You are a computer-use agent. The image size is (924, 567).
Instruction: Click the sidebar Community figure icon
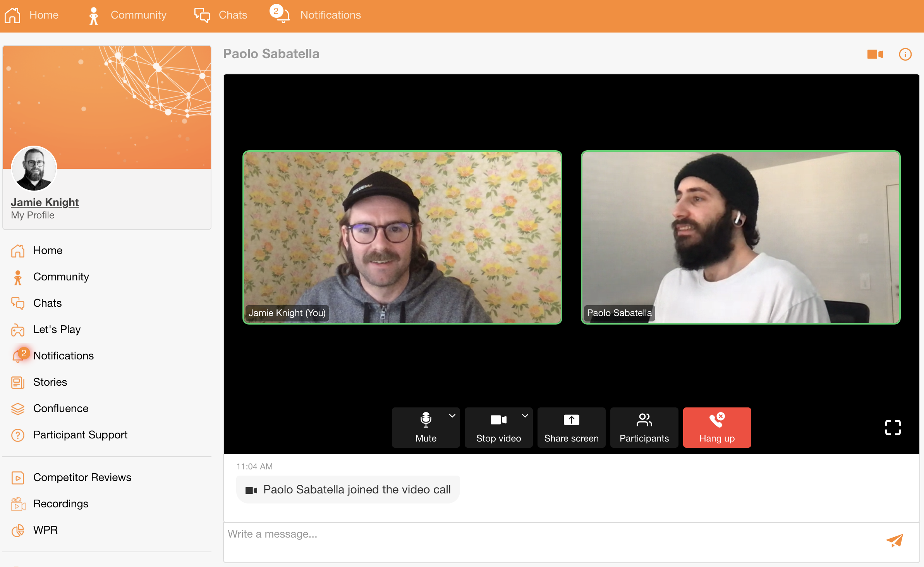[x=18, y=277]
